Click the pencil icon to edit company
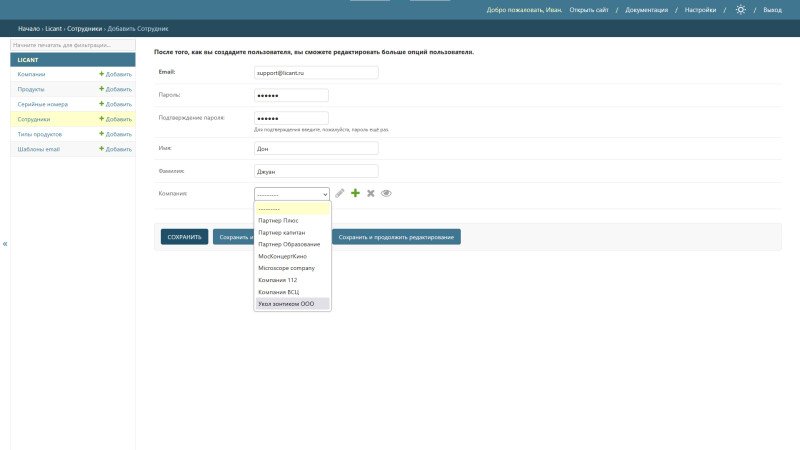 (340, 193)
